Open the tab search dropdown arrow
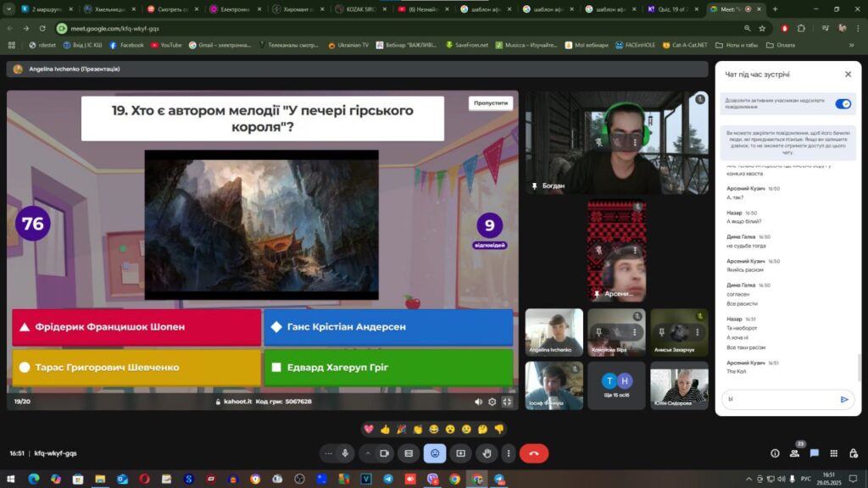This screenshot has width=868, height=488. tap(8, 8)
